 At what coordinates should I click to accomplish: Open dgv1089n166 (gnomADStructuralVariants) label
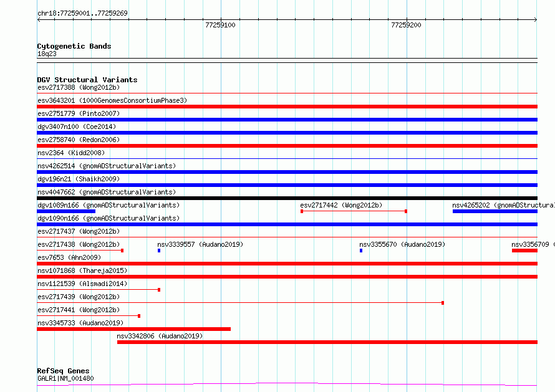tap(109, 205)
